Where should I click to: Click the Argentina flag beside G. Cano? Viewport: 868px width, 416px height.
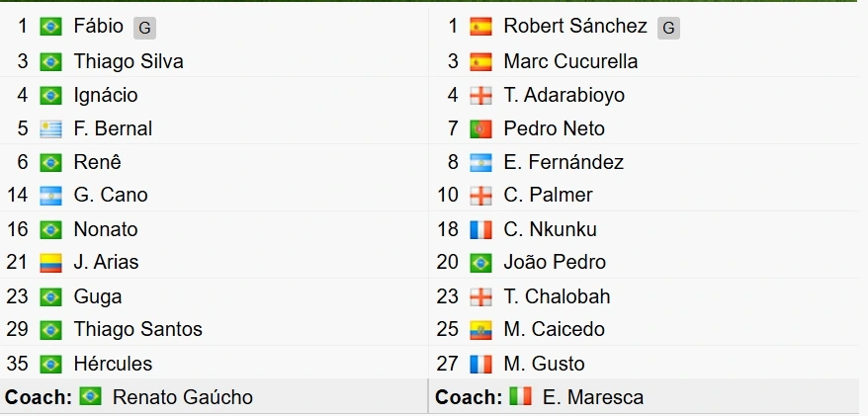click(x=50, y=196)
